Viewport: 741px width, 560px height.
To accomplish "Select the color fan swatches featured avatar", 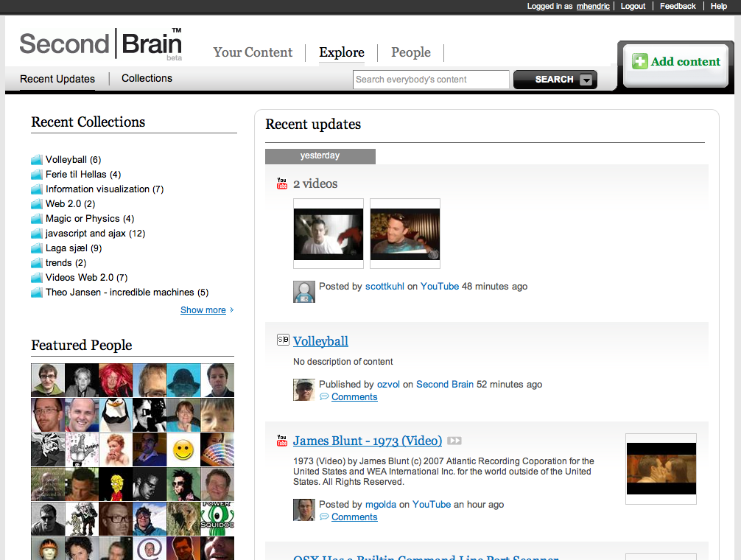I will click(x=217, y=450).
